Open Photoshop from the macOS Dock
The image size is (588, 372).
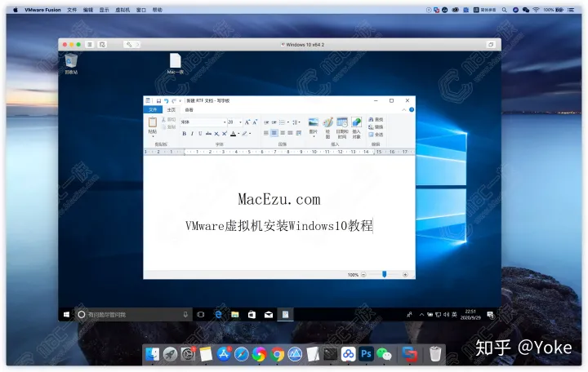pyautogui.click(x=366, y=353)
